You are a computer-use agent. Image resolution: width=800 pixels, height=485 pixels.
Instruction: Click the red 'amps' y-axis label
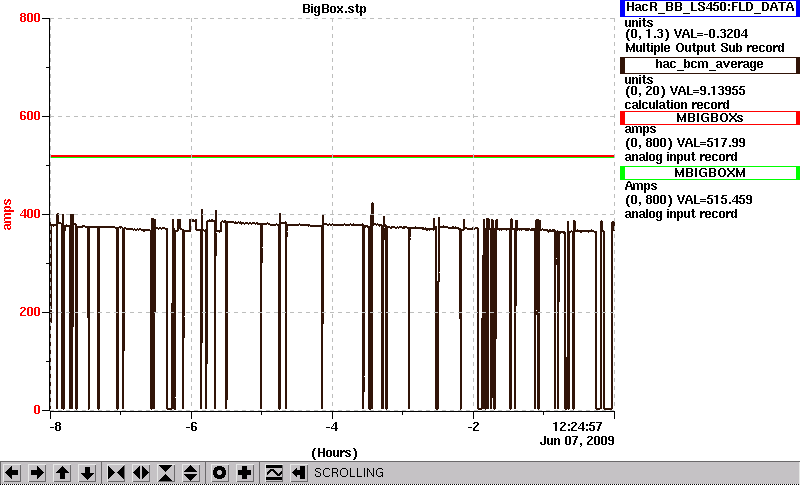click(x=7, y=215)
